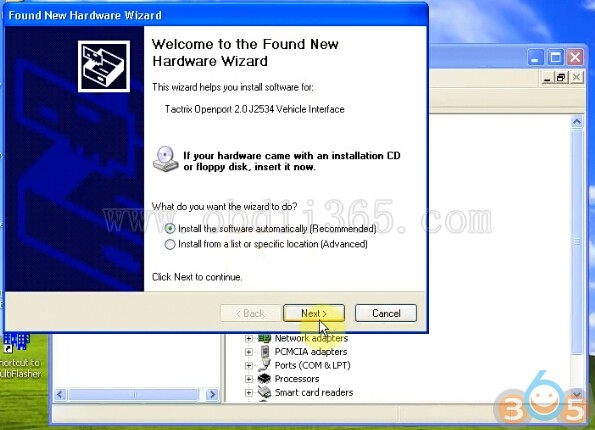
Task: Click the Found New Hardware Wizard title bar
Action: coord(216,15)
